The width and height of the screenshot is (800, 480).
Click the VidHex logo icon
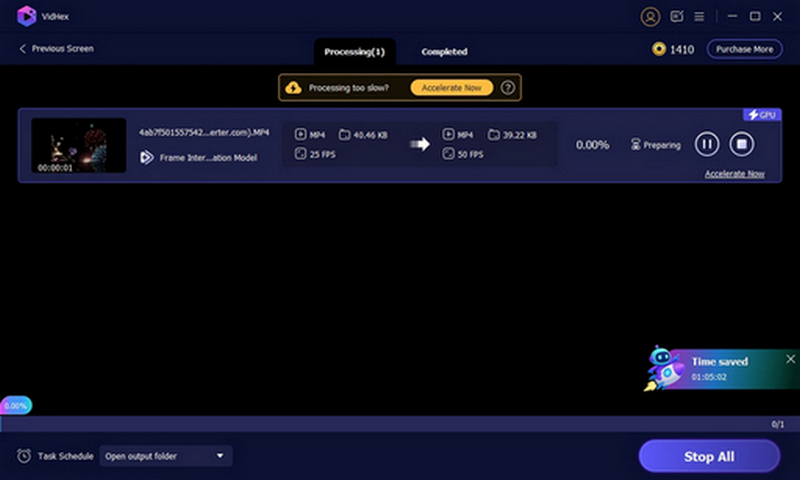pos(27,16)
